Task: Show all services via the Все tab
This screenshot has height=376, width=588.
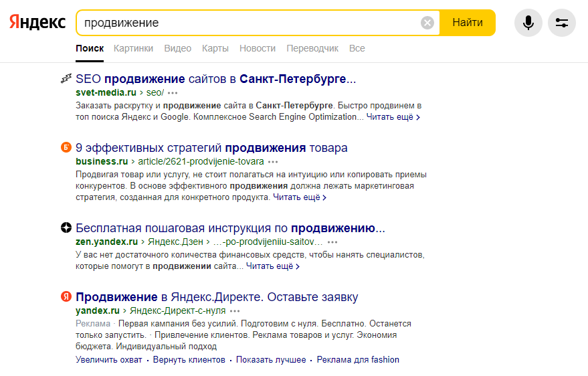Action: pyautogui.click(x=357, y=48)
